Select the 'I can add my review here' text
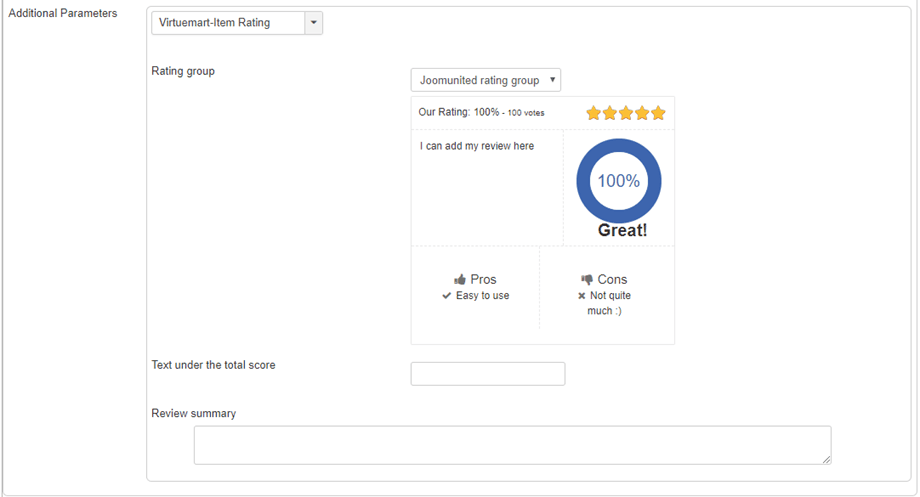 477,146
